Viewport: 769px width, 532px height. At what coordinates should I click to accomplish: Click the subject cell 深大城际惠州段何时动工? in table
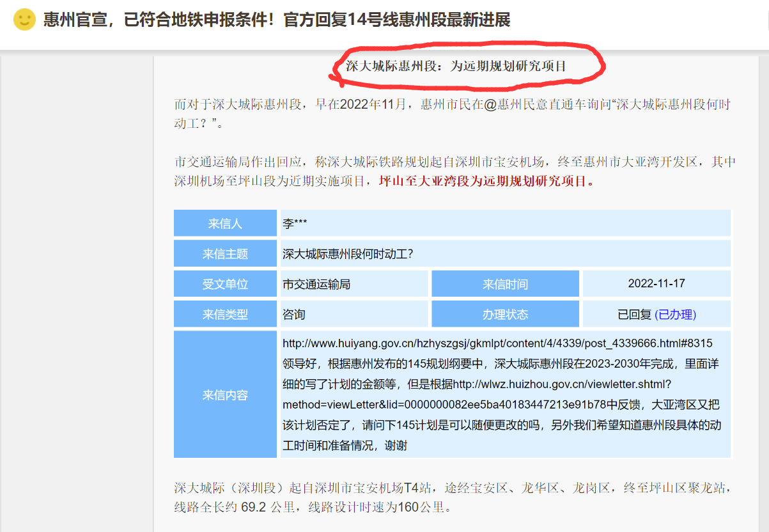(505, 253)
